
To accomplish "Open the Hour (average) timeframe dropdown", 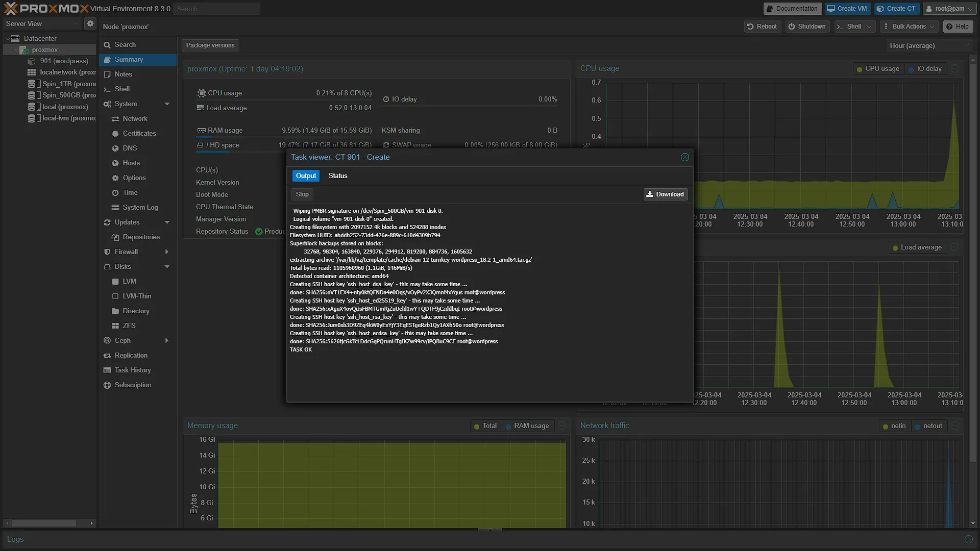I will [929, 45].
